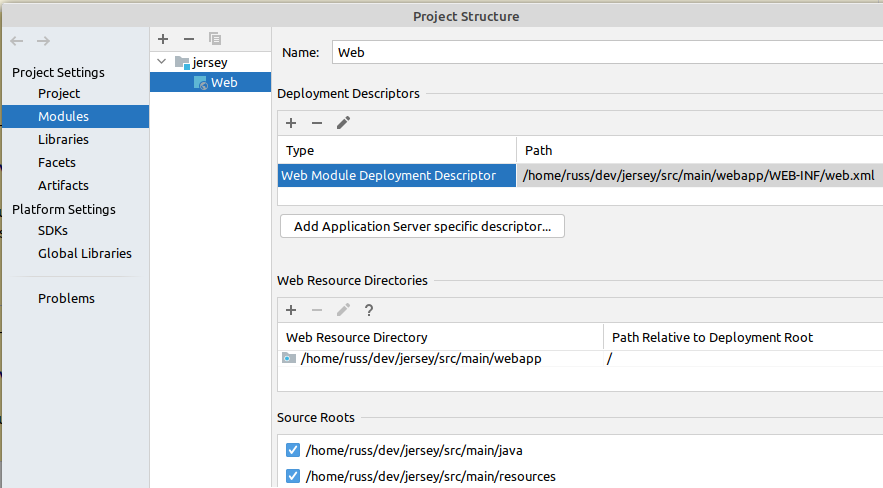Select Modules in Project Settings
The width and height of the screenshot is (883, 488).
click(x=75, y=116)
